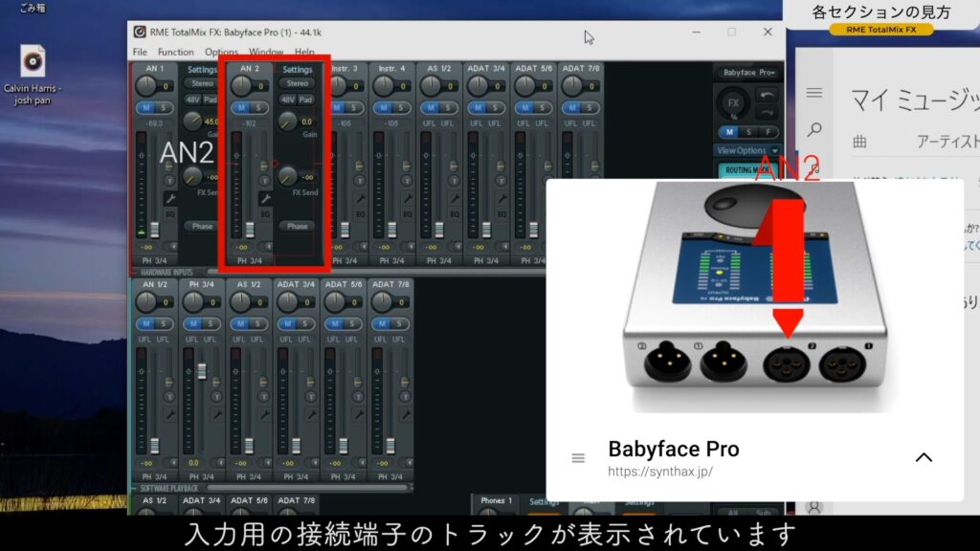Open the wrench settings on AN 1 channel
The image size is (980, 551).
pos(170,199)
